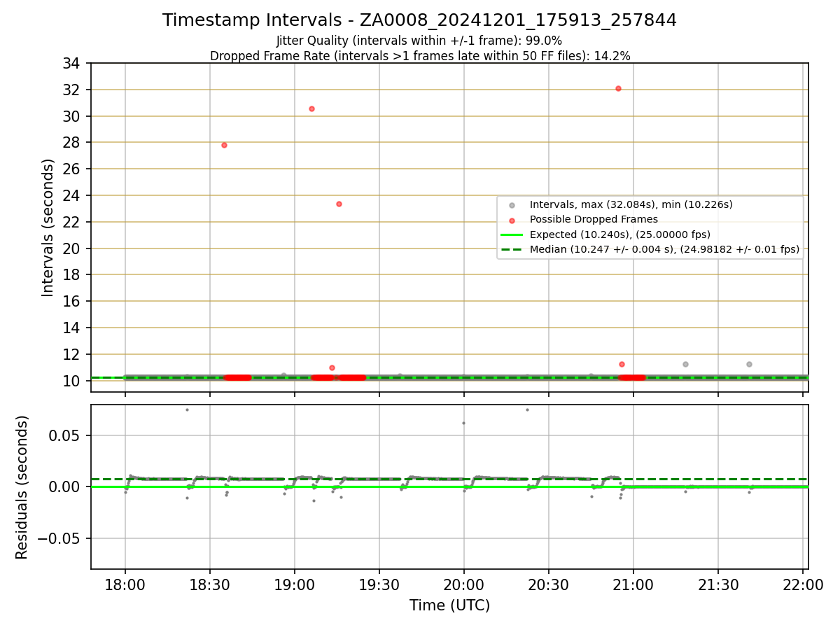
Task: Click the red data point near 23.3 seconds
Action: [x=339, y=204]
